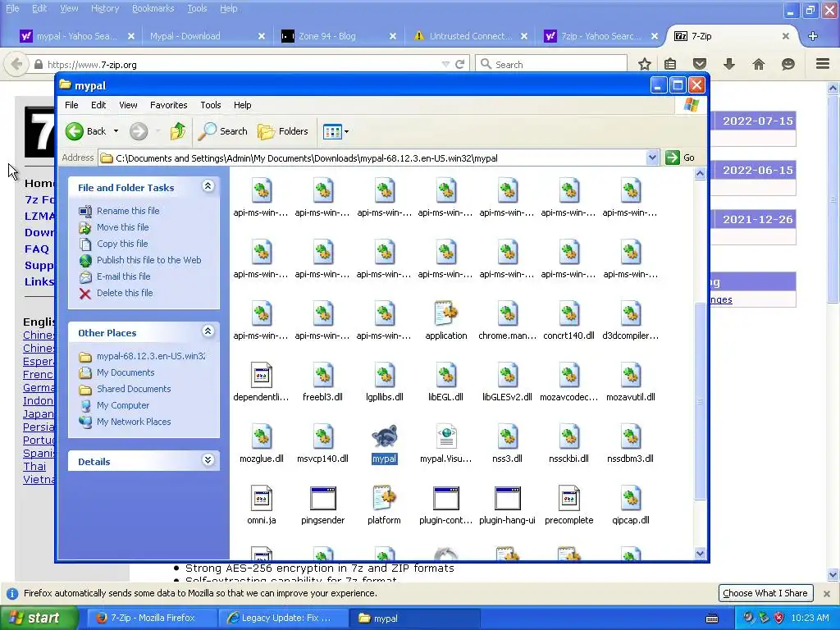
Task: Select the qipcap.dll file
Action: 630,504
